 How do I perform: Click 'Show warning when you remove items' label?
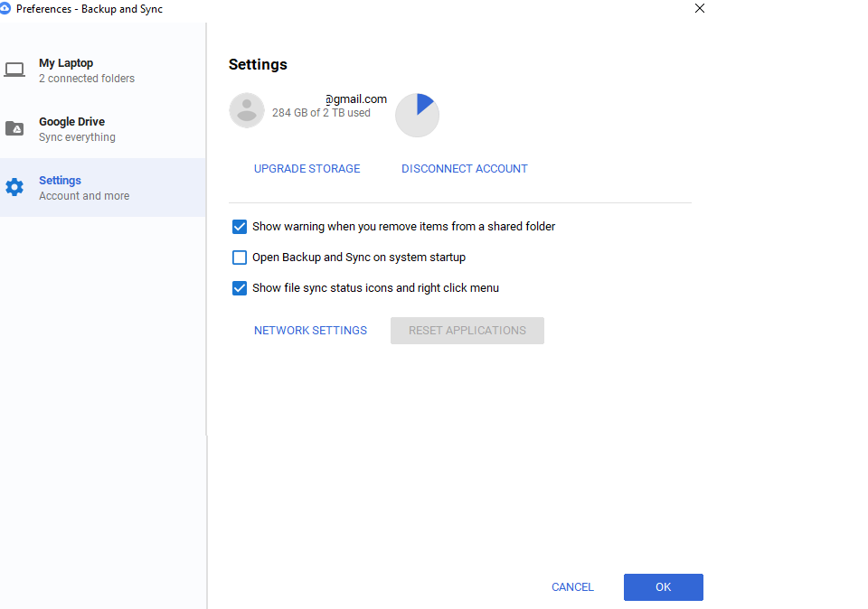click(x=403, y=227)
